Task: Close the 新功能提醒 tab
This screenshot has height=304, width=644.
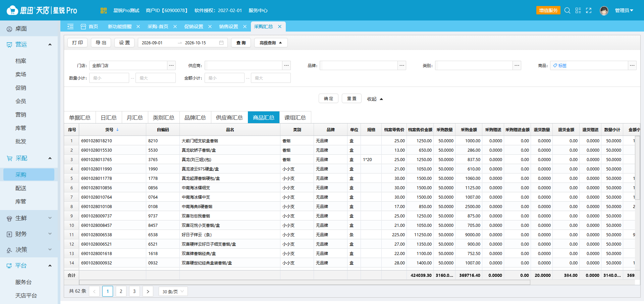Action: pyautogui.click(x=138, y=27)
